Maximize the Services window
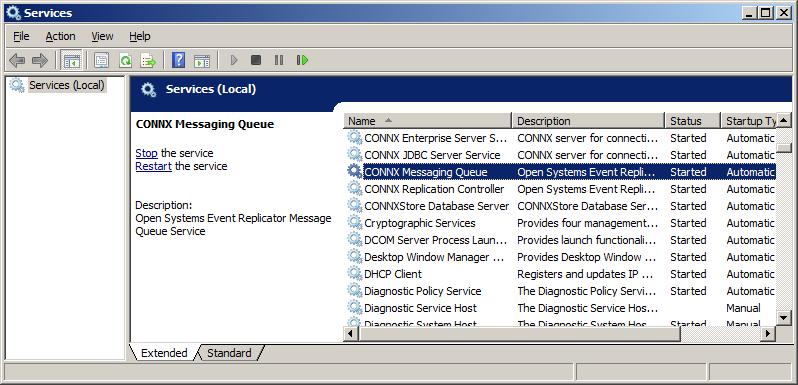Image resolution: width=798 pixels, height=385 pixels. click(x=766, y=13)
